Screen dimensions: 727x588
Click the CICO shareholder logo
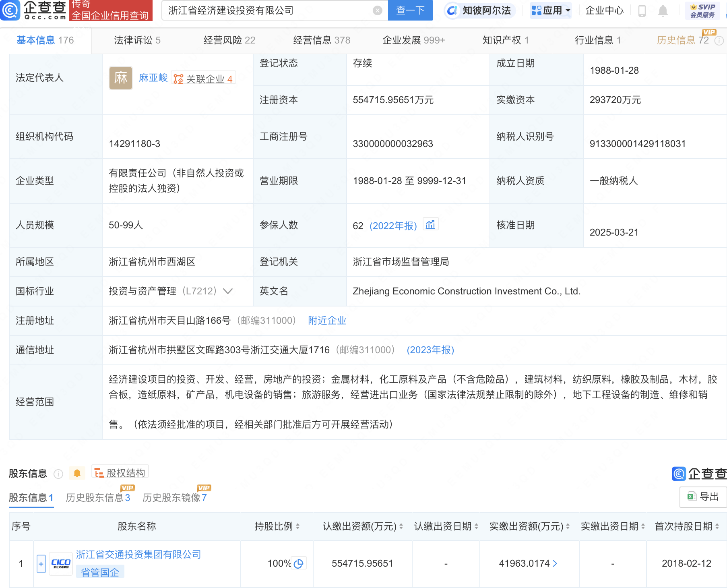[61, 564]
